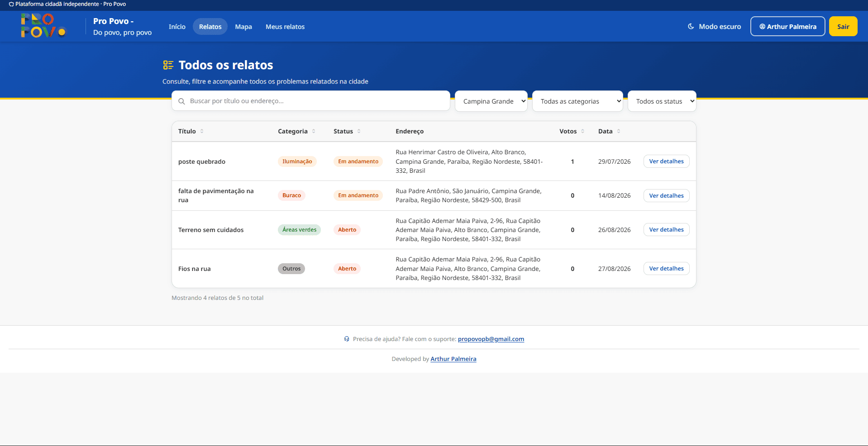Click the Endereço column header
This screenshot has height=446, width=868.
click(410, 131)
